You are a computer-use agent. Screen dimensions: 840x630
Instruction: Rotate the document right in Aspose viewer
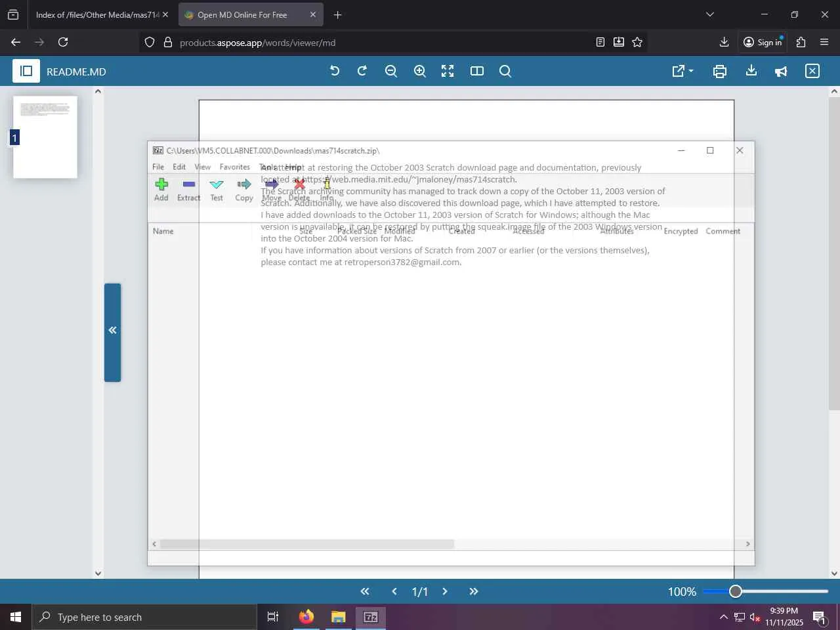point(362,71)
